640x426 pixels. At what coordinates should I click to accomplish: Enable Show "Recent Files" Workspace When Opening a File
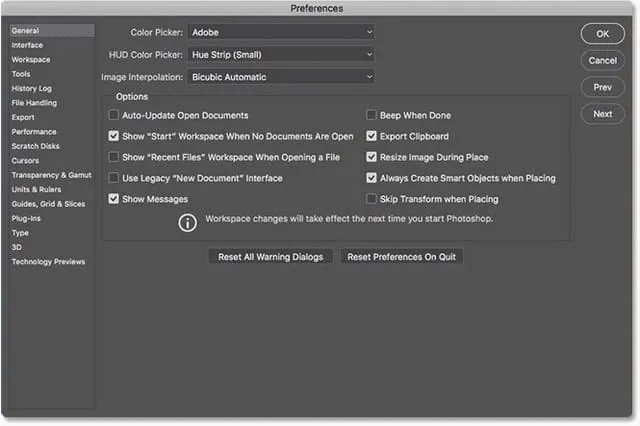click(x=113, y=157)
